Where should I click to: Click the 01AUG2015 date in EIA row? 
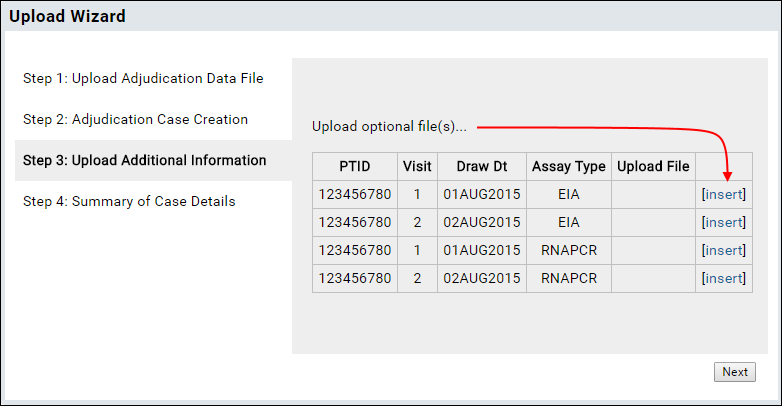(482, 195)
